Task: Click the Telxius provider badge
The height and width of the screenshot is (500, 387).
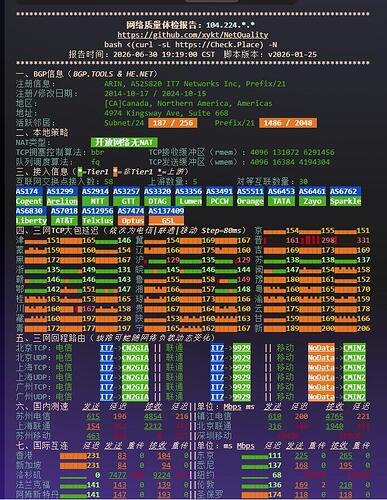Action: (x=97, y=221)
